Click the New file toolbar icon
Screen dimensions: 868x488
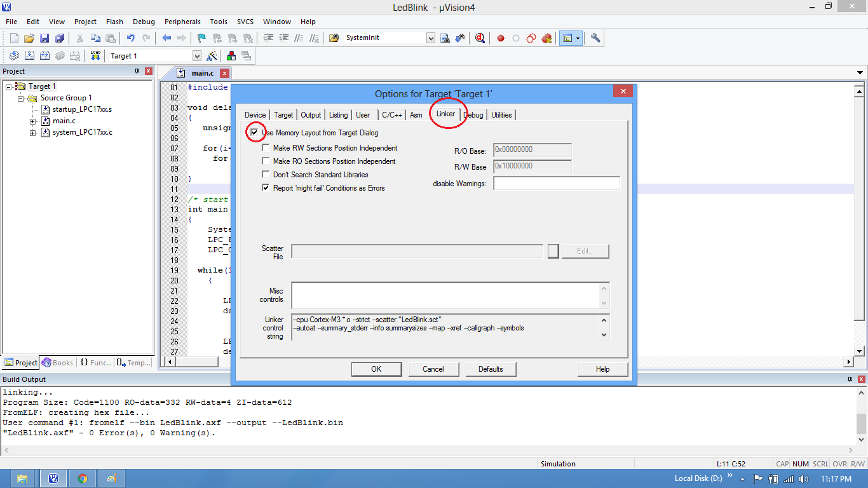click(x=14, y=38)
